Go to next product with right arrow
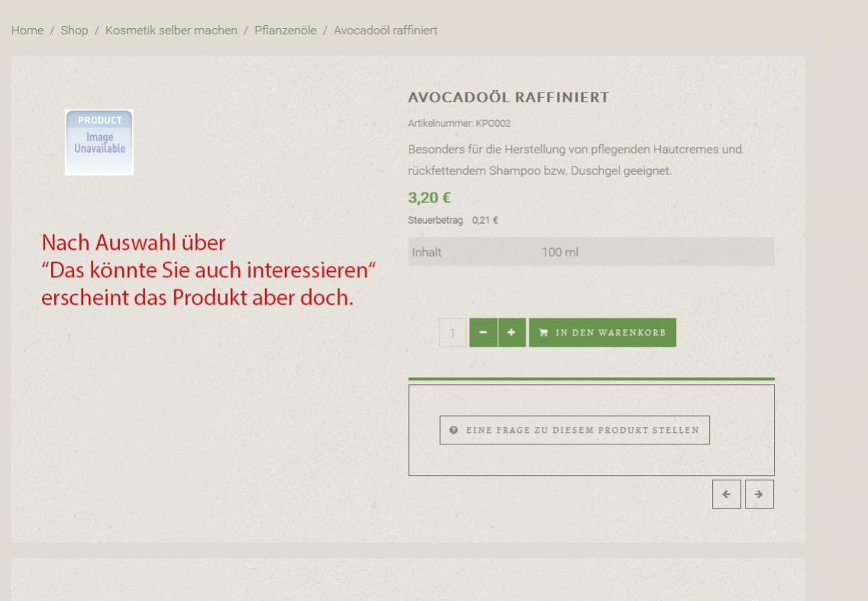The width and height of the screenshot is (868, 601). click(759, 494)
